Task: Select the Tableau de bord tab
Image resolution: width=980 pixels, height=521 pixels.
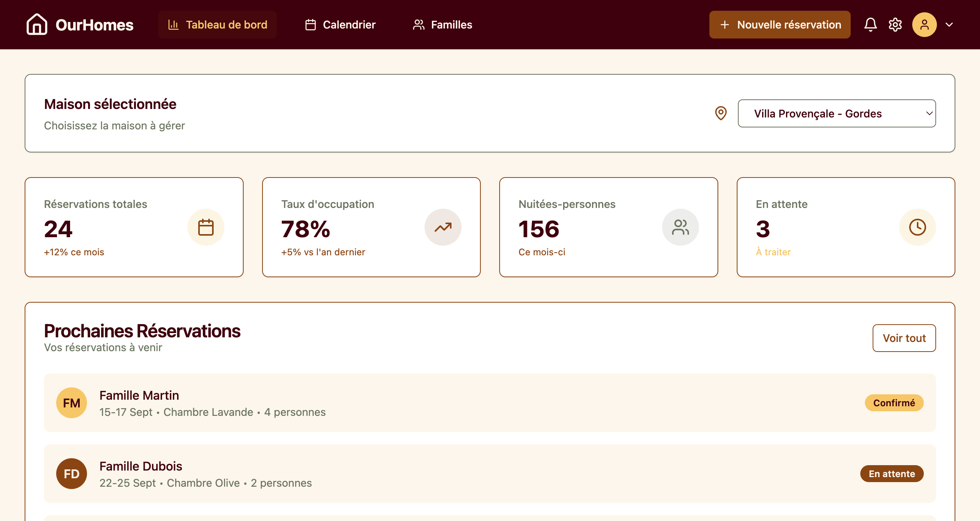Action: [x=217, y=25]
